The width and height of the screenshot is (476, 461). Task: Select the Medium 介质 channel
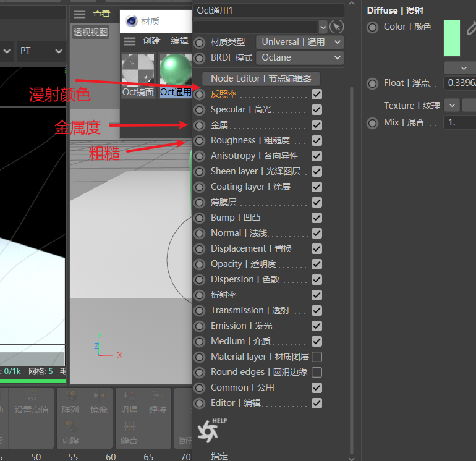click(x=240, y=342)
